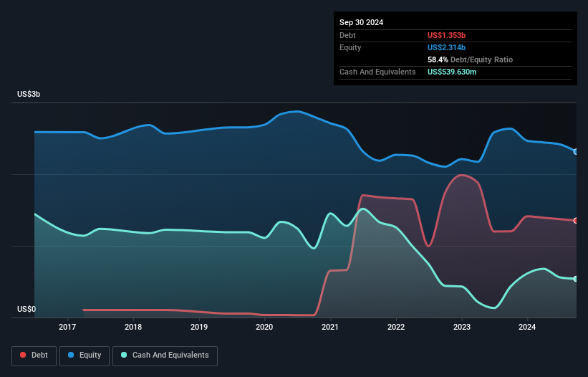Click the 2022 x-axis label
Viewport: 588px width, 377px height.
[396, 327]
